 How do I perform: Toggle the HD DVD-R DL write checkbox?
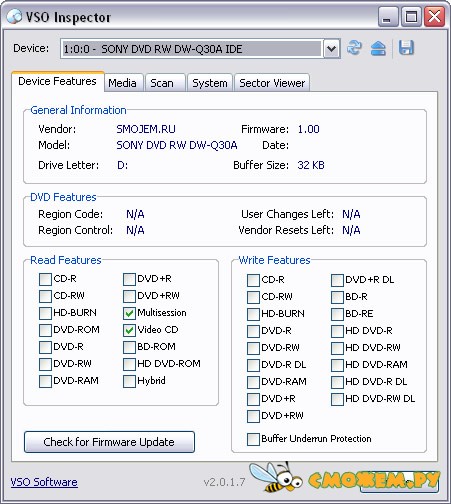click(x=337, y=382)
